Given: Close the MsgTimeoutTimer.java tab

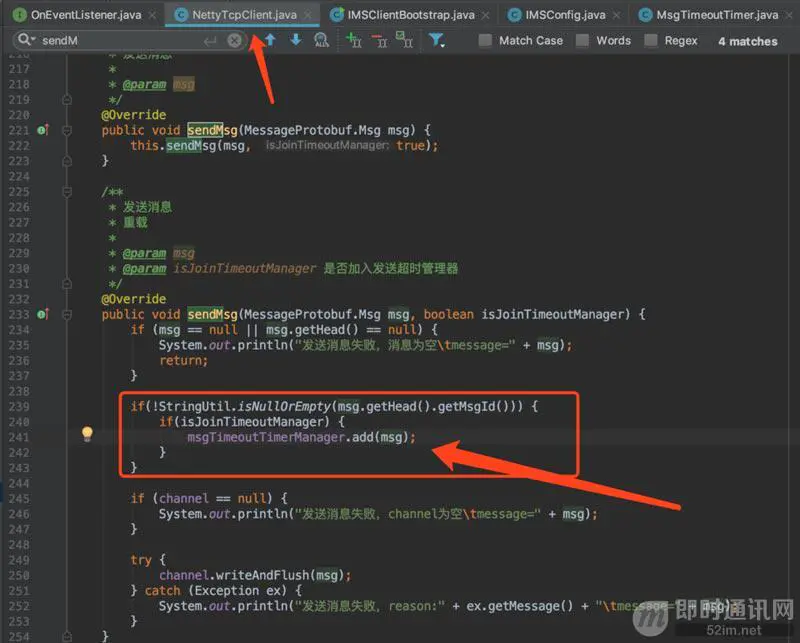Looking at the screenshot, I should coord(789,15).
